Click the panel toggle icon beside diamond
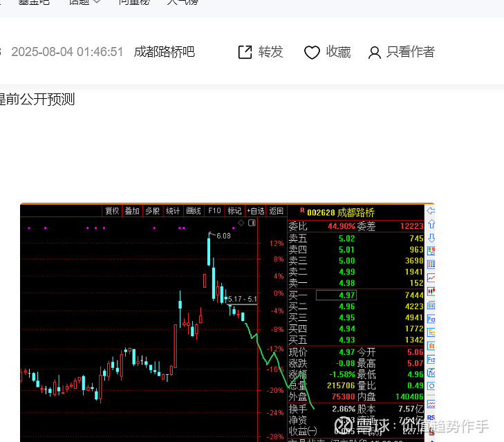This screenshot has height=442, width=504. point(252,223)
